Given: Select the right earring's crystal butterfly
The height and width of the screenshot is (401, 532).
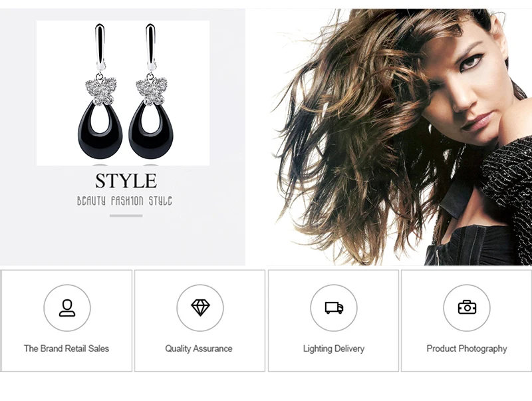Looking at the screenshot, I should (x=152, y=90).
